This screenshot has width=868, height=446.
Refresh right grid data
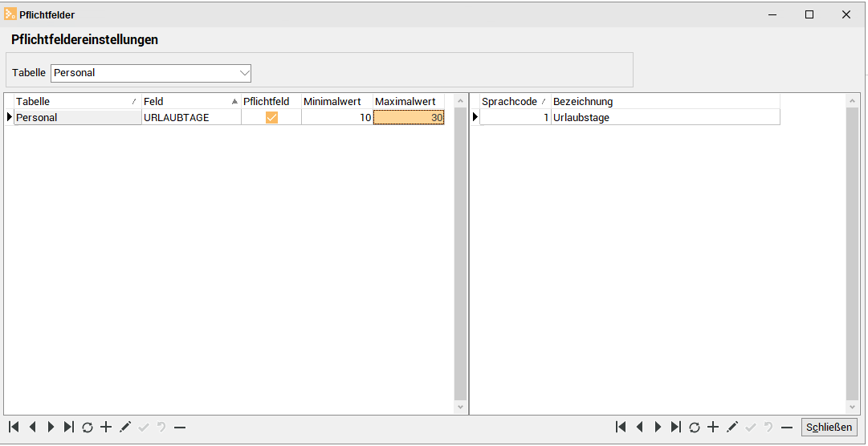695,428
